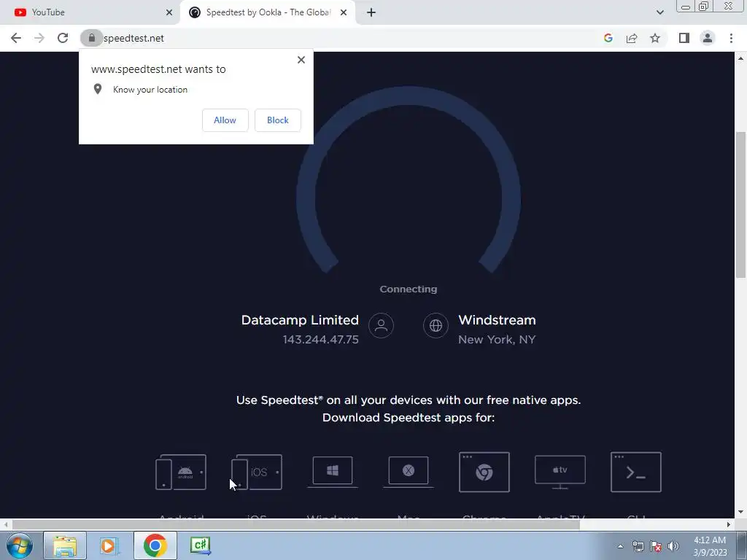Toggle the browser side panel
Screen dimensions: 747x560
point(684,38)
